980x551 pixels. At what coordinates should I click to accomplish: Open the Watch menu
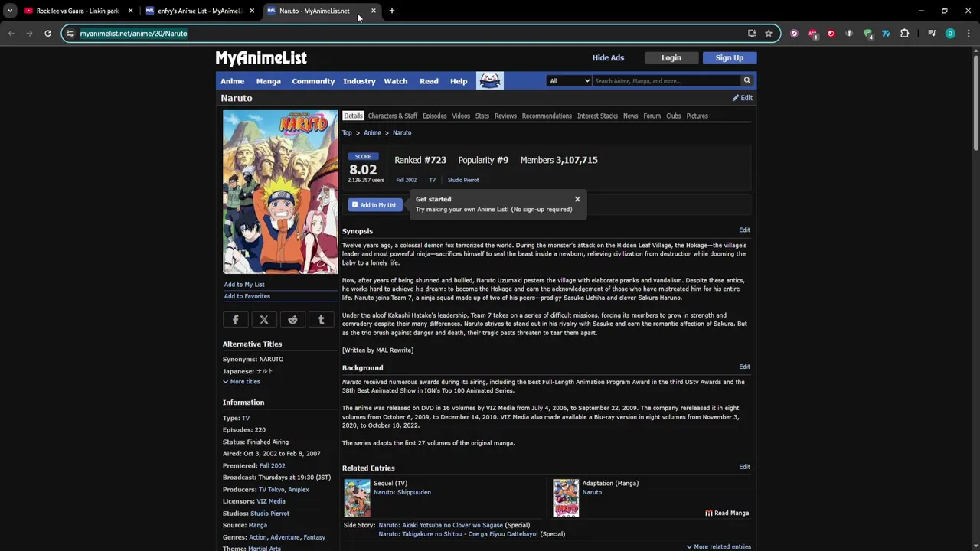click(396, 81)
